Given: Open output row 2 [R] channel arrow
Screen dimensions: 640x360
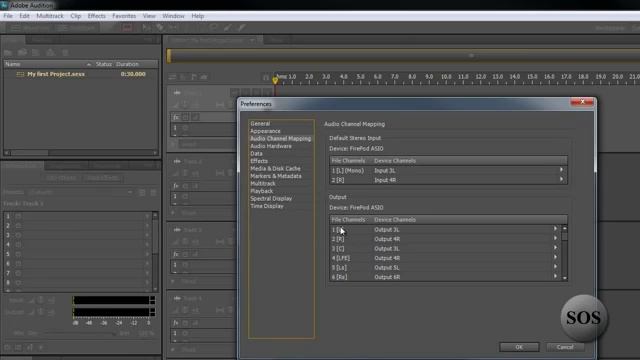Looking at the screenshot, I should coord(555,238).
